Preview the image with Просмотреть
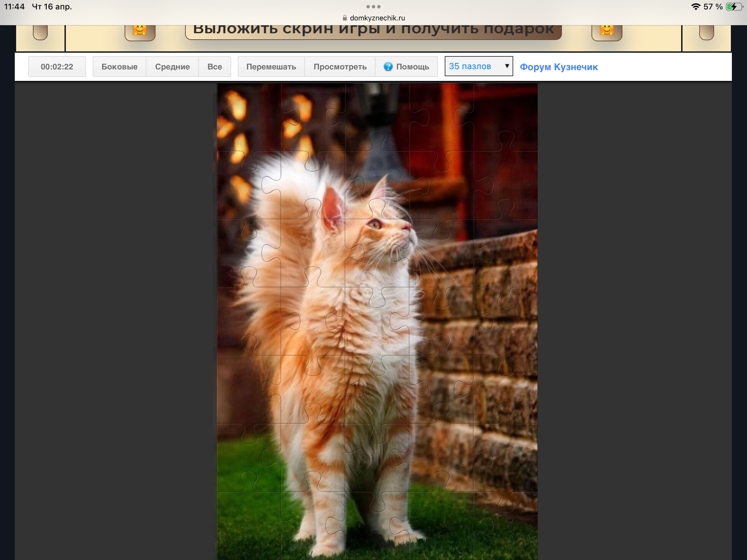Image resolution: width=747 pixels, height=560 pixels. pos(340,67)
